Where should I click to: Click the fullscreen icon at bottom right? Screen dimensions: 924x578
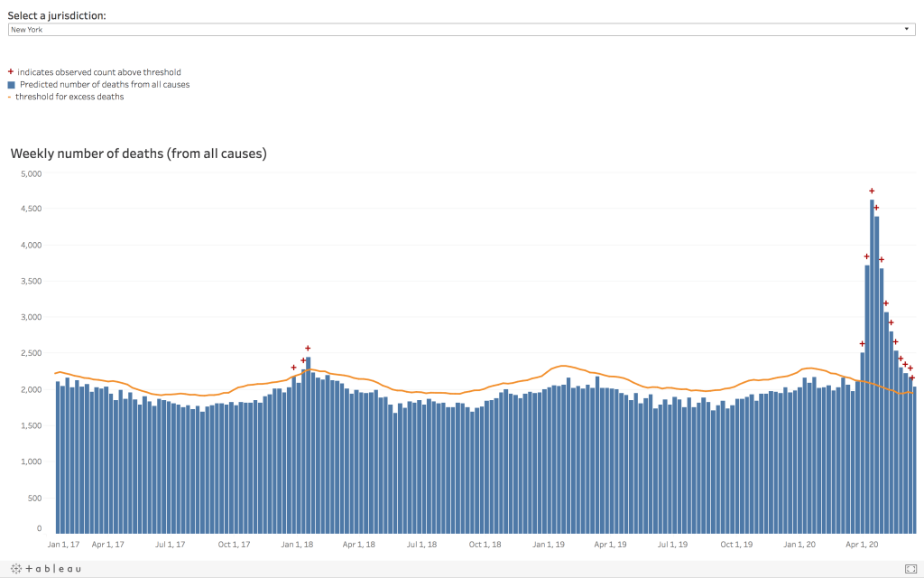coord(910,568)
